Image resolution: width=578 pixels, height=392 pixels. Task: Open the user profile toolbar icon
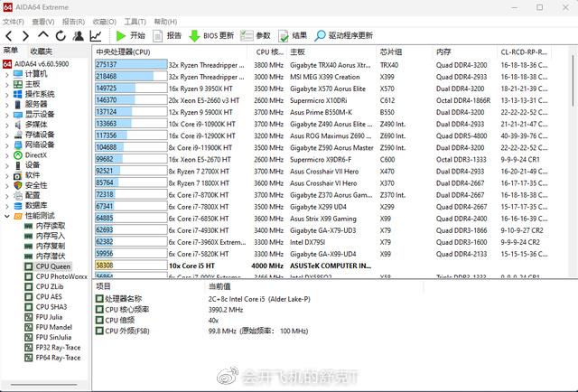78,36
